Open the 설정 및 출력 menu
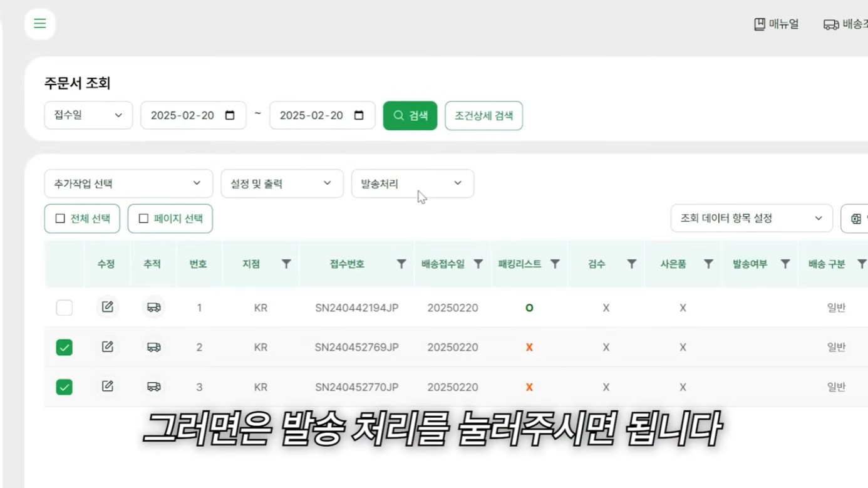The width and height of the screenshot is (868, 488). [282, 184]
